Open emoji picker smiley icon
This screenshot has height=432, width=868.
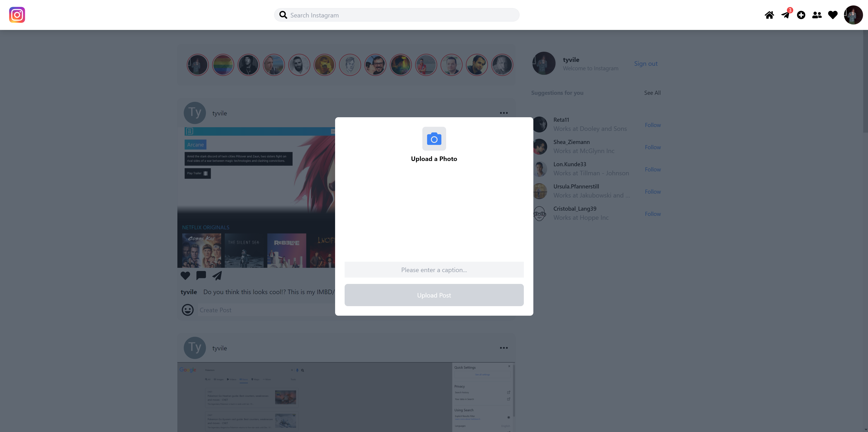point(188,310)
